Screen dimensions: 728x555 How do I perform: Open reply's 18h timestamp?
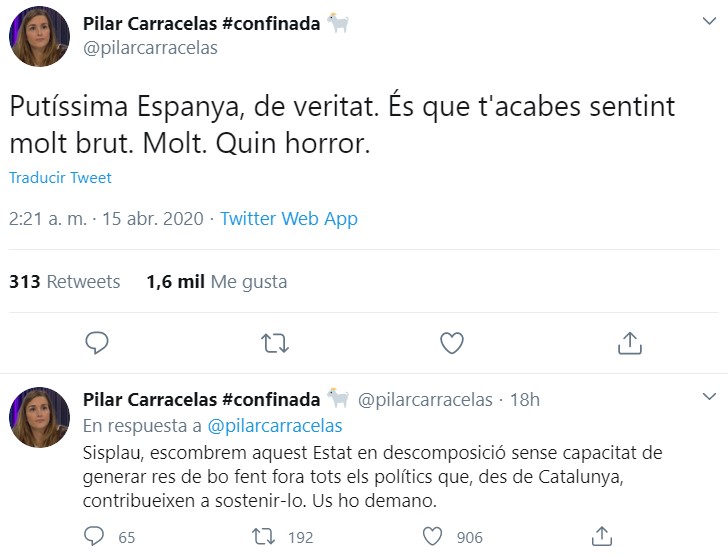click(524, 400)
